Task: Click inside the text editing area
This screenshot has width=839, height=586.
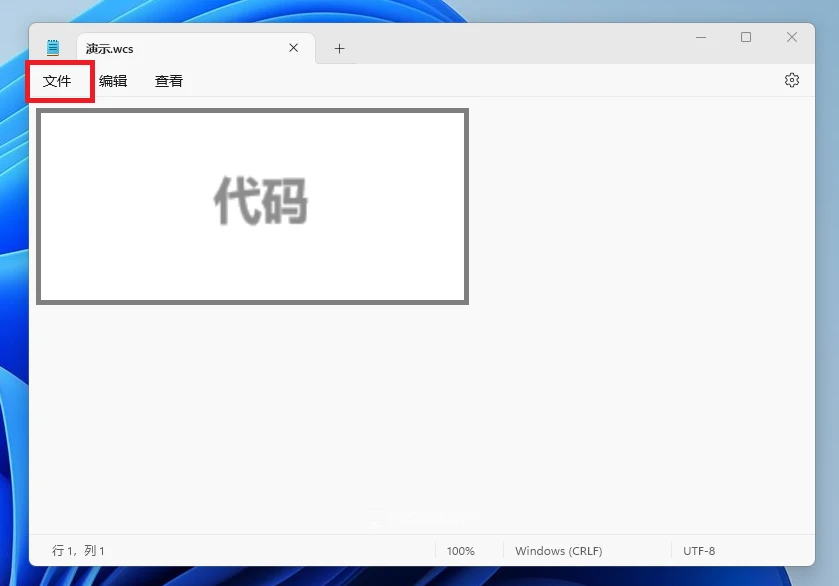Action: click(422, 316)
